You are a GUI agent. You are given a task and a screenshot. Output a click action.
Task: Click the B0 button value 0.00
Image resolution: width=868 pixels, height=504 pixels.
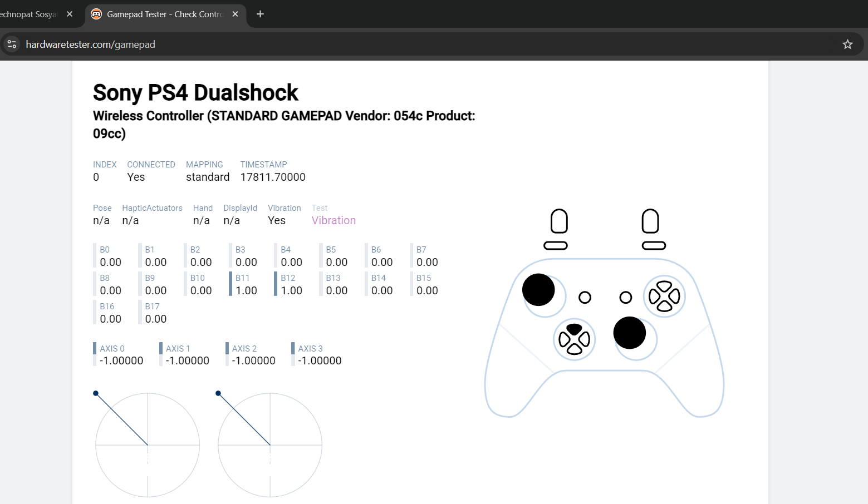pos(111,262)
